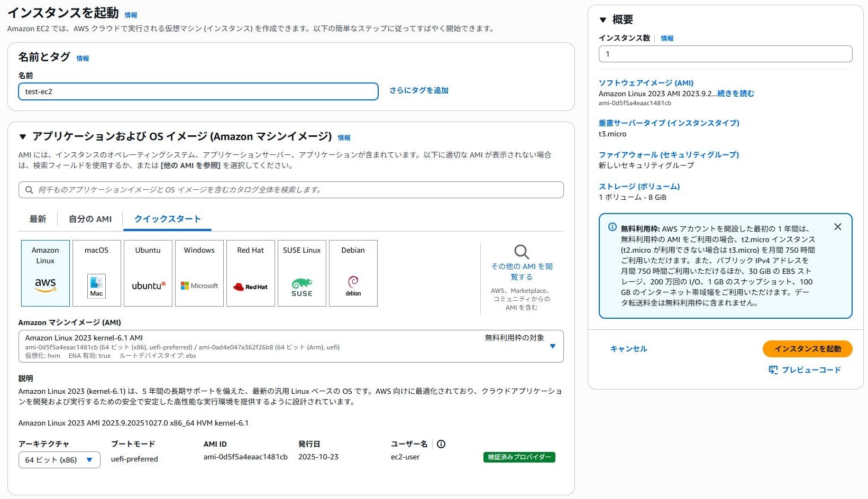Click the info icon in free tier banner
Image resolution: width=868 pixels, height=499 pixels.
pos(613,227)
